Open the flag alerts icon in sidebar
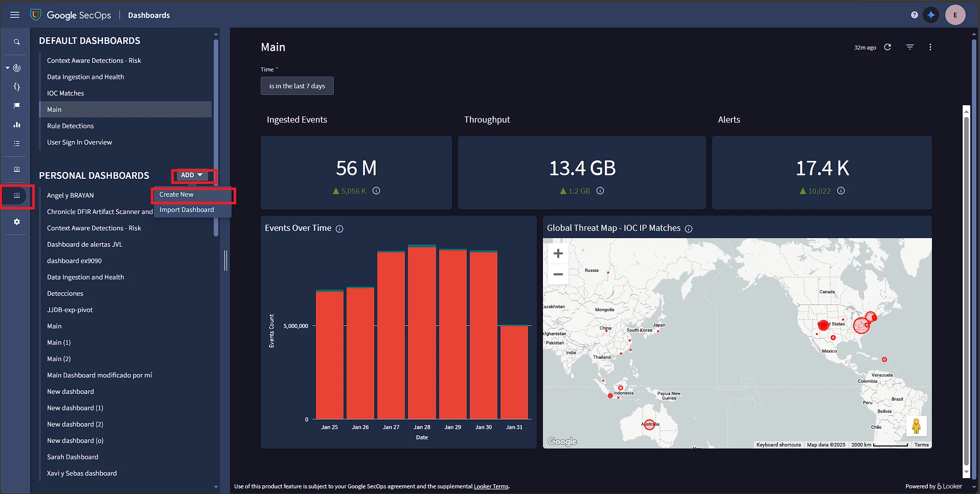 coord(17,106)
